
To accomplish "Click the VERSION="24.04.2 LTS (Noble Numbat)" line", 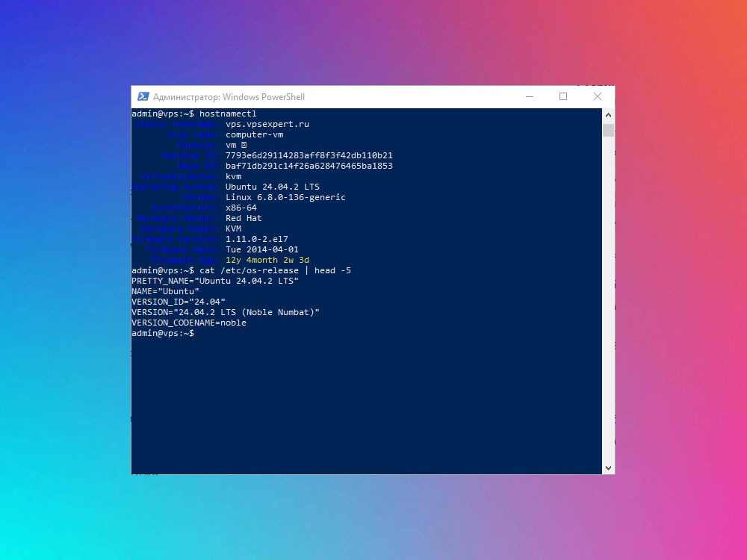I will tap(226, 313).
